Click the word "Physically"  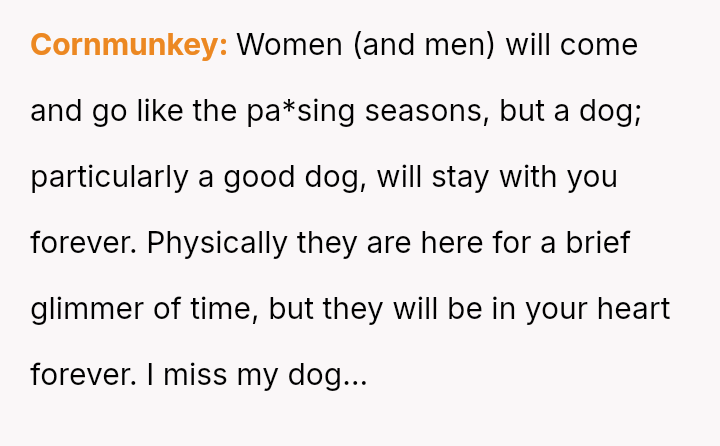pos(217,243)
